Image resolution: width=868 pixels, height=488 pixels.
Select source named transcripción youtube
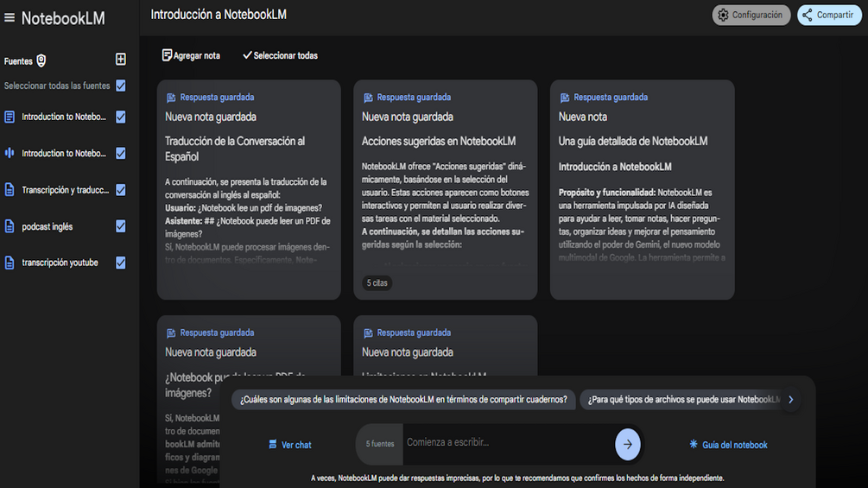tap(60, 263)
